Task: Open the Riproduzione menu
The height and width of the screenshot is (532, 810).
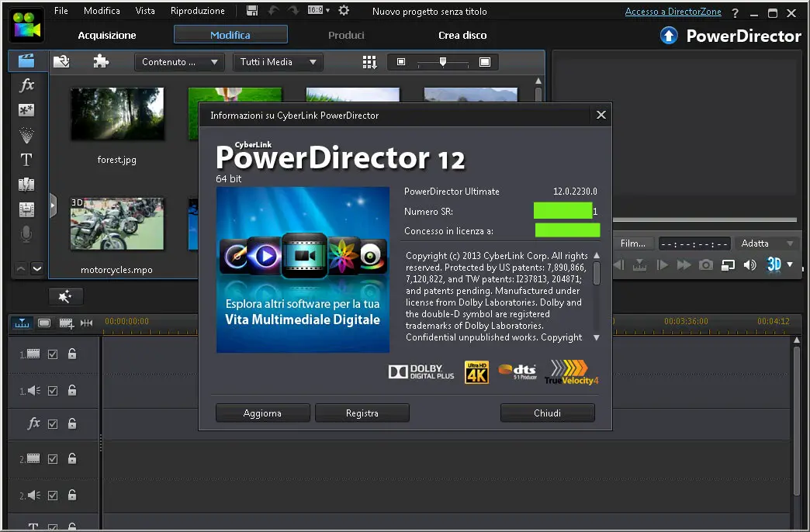Action: [198, 10]
